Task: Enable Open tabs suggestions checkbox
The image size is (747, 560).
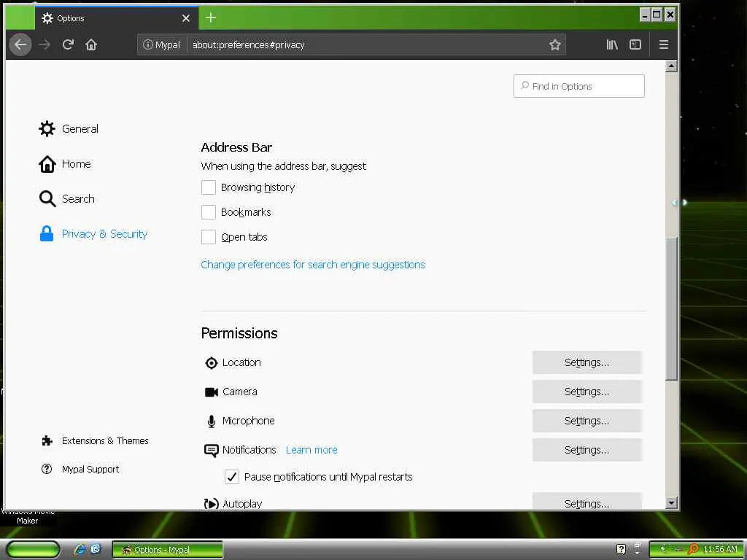Action: [208, 237]
